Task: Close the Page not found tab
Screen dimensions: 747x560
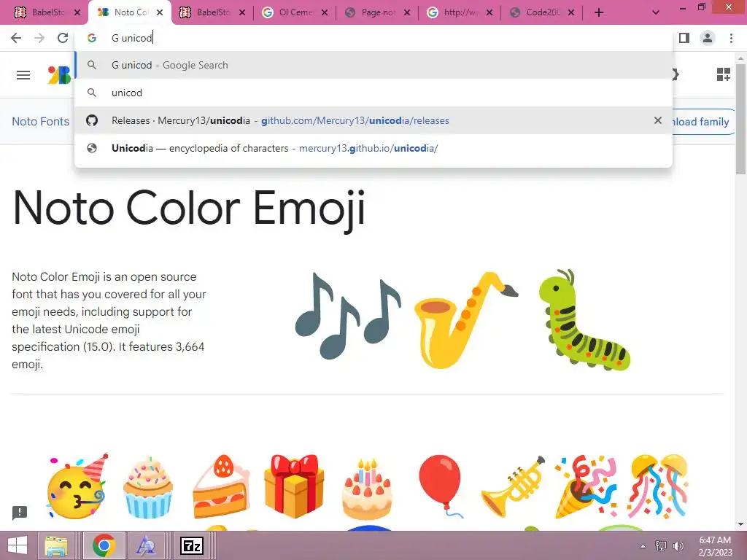Action: pos(407,13)
